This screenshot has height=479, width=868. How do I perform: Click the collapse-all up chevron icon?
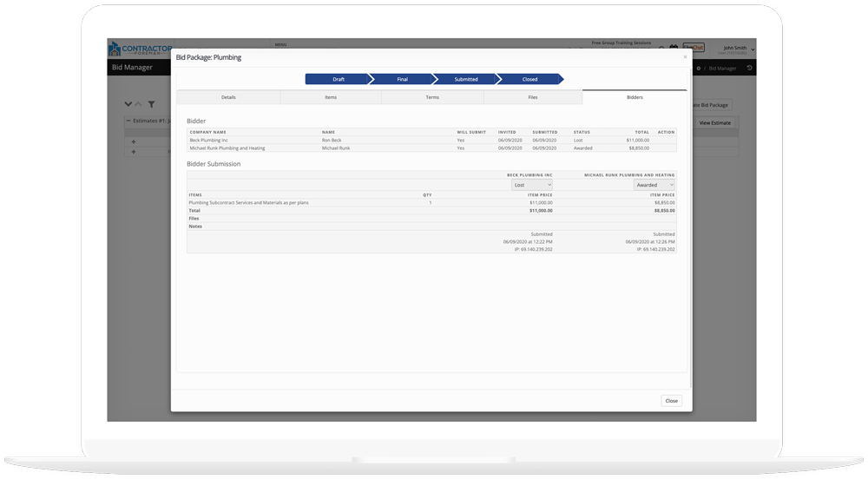138,104
